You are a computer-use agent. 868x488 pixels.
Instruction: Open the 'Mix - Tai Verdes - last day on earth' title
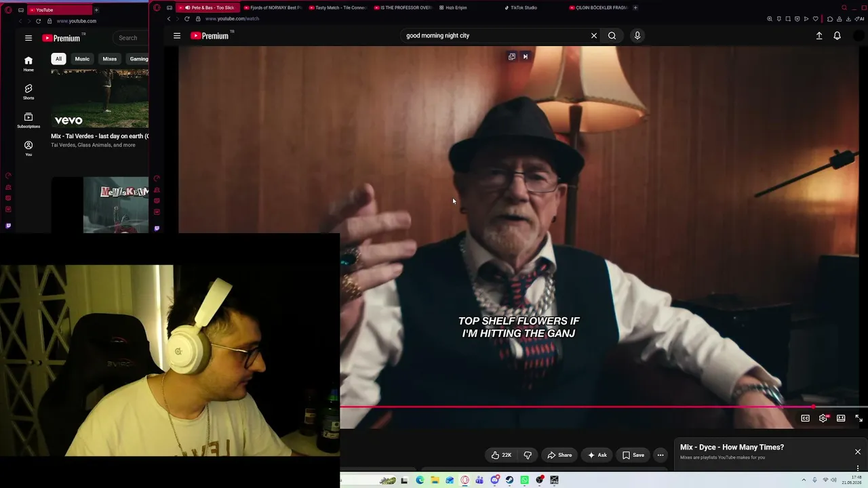[100, 136]
